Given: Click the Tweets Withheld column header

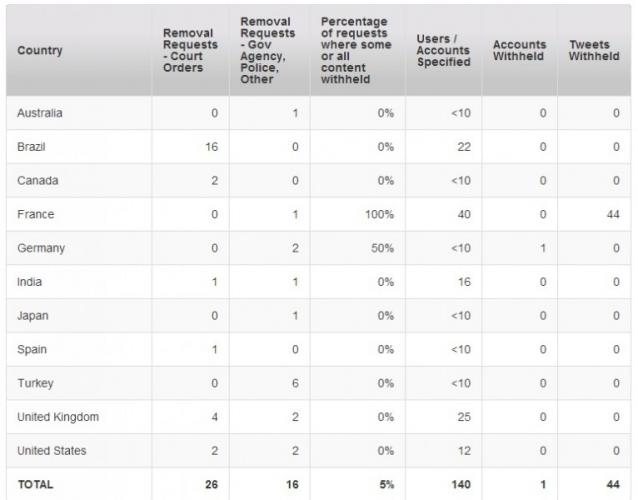Looking at the screenshot, I should pyautogui.click(x=594, y=50).
